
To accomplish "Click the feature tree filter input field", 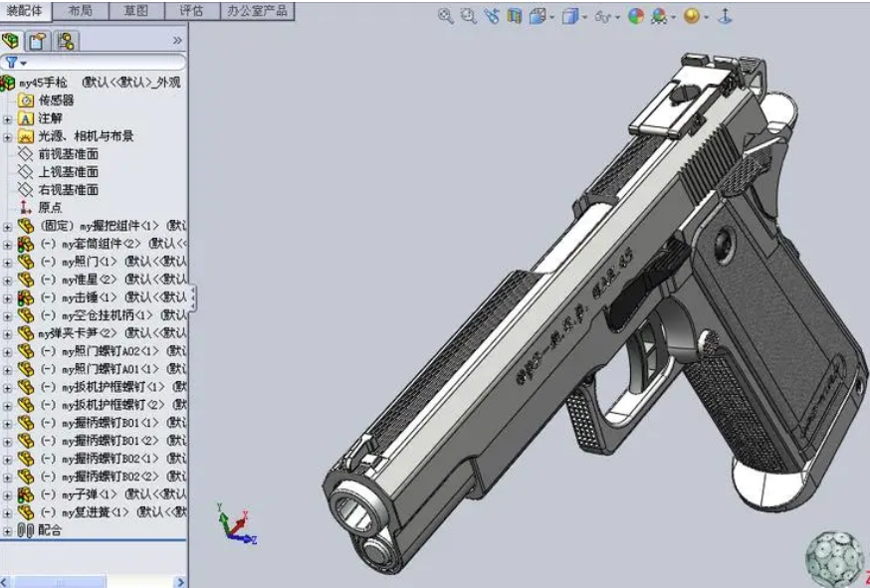I will tap(100, 63).
